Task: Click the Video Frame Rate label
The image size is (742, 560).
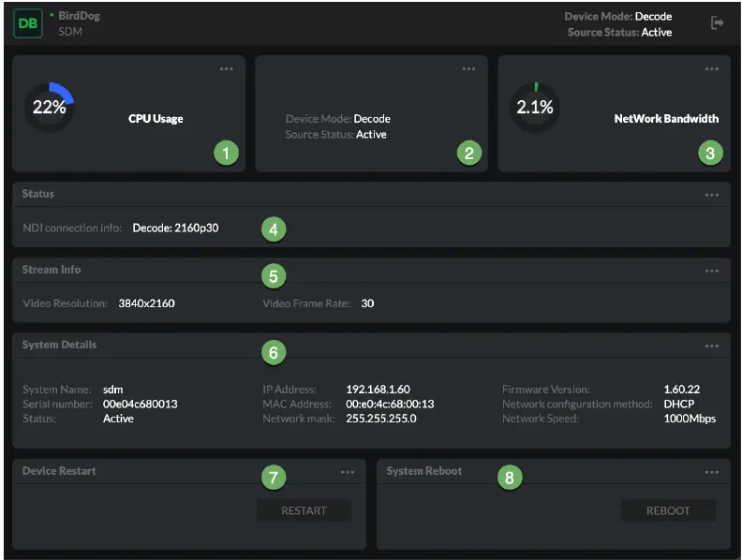Action: [x=306, y=303]
